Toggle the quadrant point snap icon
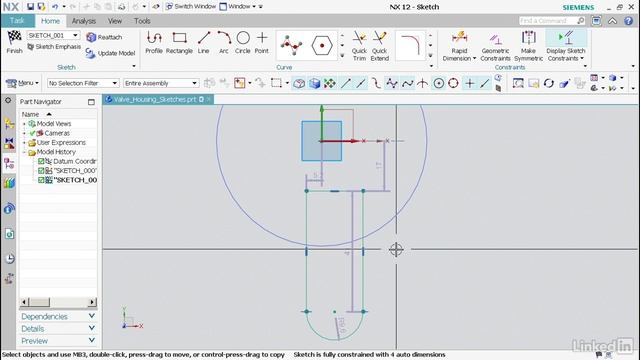640x360 pixels. tap(453, 83)
